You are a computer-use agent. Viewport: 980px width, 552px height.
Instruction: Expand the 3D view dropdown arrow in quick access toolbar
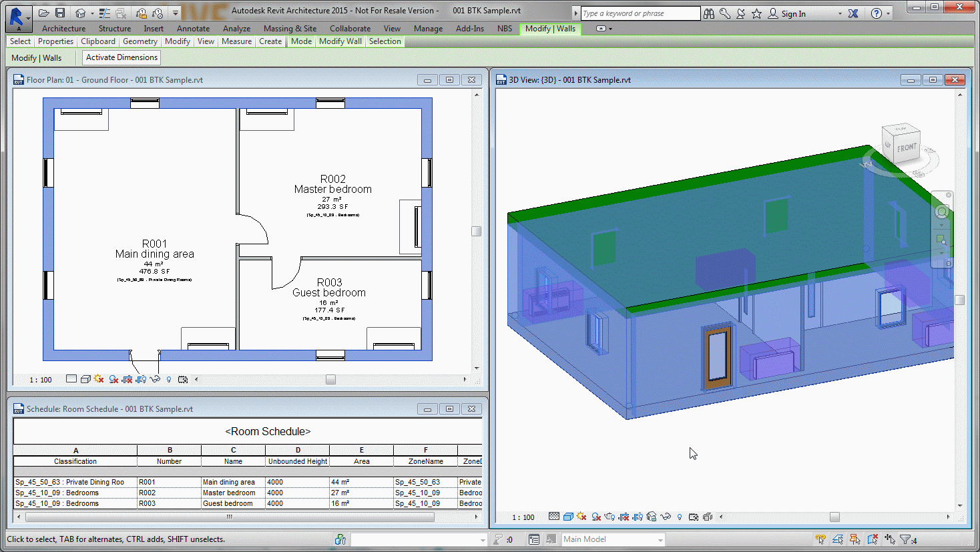[92, 13]
